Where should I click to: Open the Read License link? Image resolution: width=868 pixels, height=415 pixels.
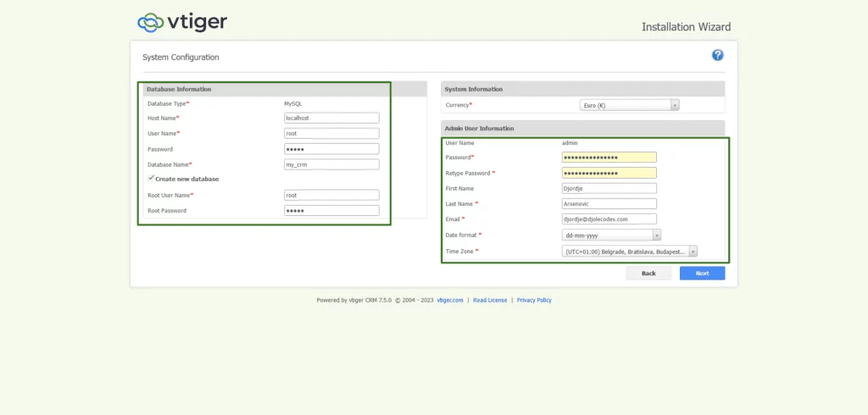[490, 301]
